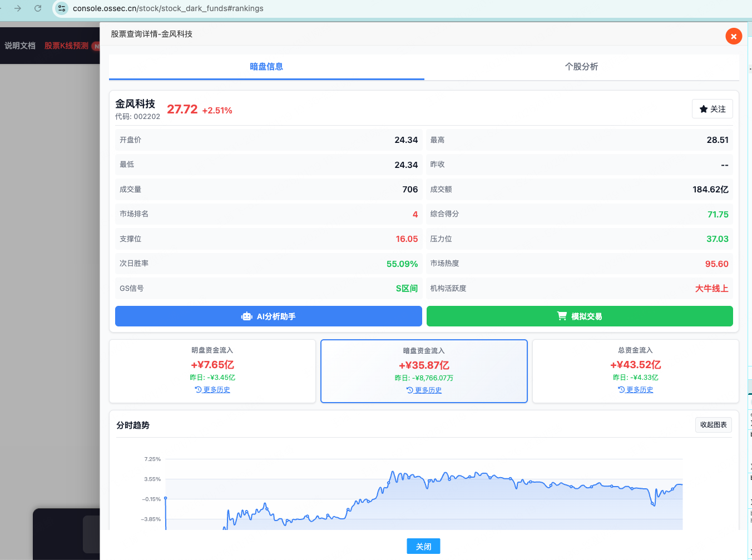Click the 成交量 value 706
The height and width of the screenshot is (560, 752).
(x=410, y=190)
